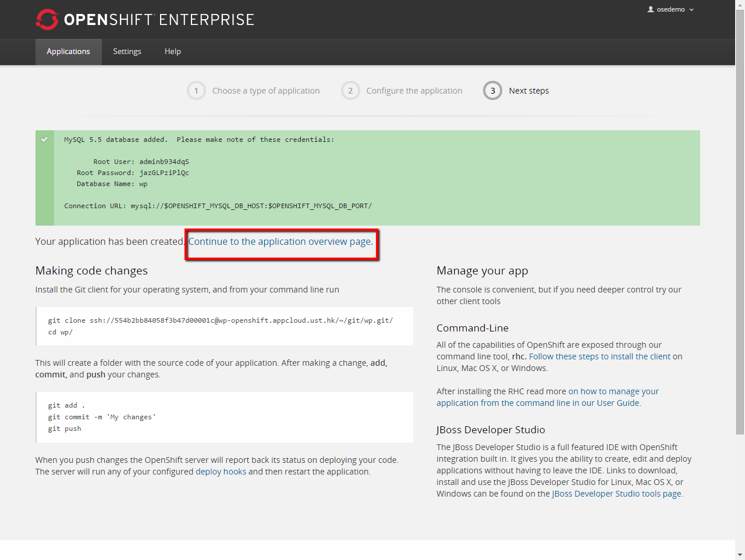Image resolution: width=745 pixels, height=560 pixels.
Task: Click the green success checkmark icon
Action: [44, 140]
